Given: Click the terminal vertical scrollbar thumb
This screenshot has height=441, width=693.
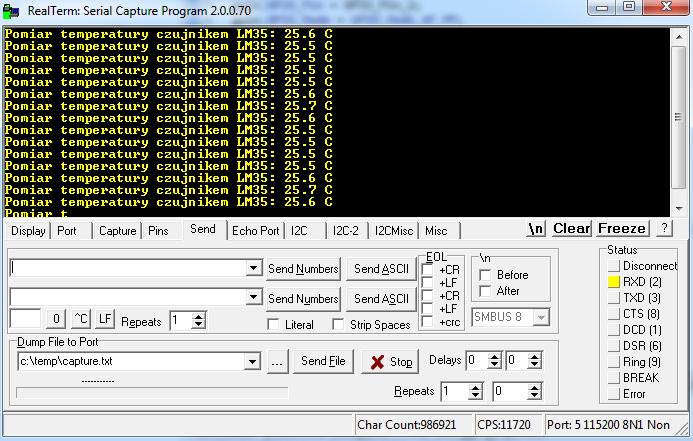Looking at the screenshot, I should 678,117.
